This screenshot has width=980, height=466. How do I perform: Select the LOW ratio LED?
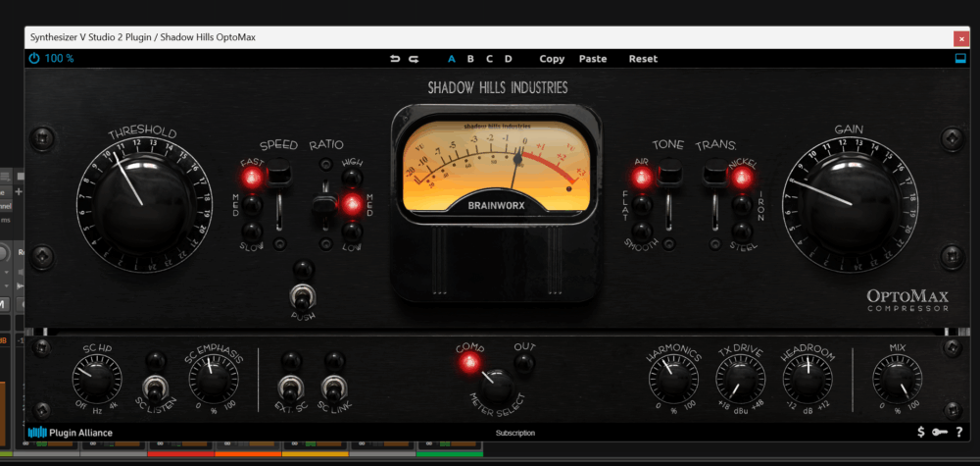click(x=352, y=232)
